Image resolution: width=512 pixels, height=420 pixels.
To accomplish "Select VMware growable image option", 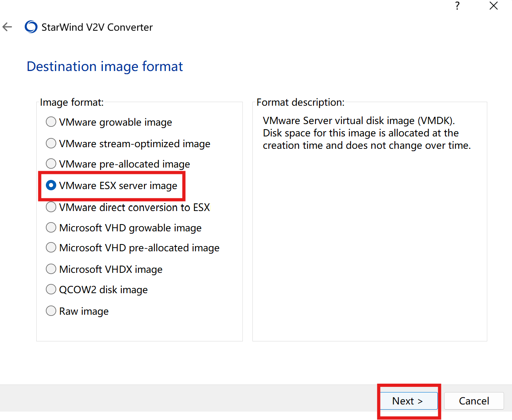I will [109, 122].
